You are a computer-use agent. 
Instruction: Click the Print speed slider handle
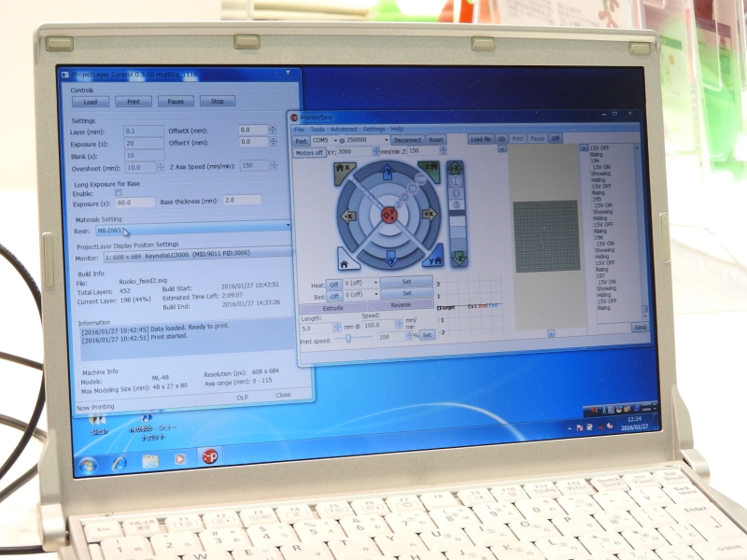pos(348,338)
